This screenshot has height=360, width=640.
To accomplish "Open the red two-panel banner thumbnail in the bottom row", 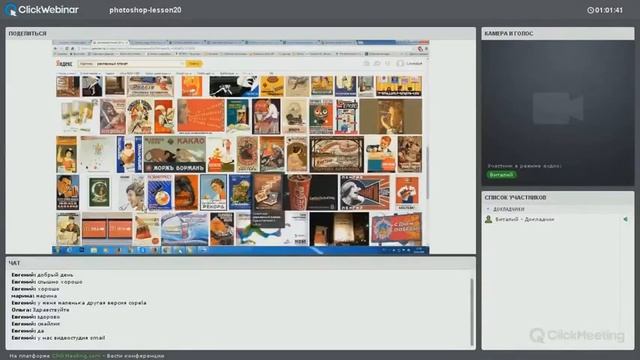I will coord(107,229).
